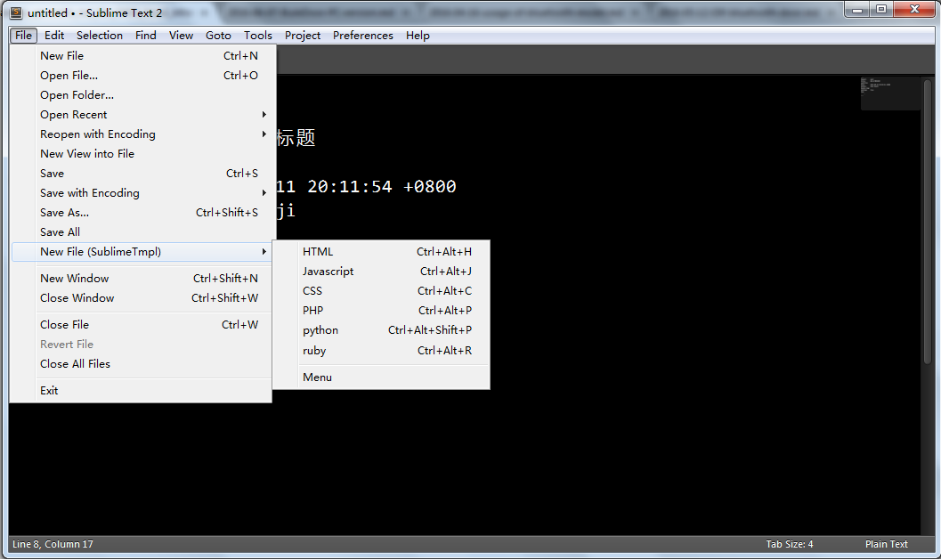
Task: Choose New File from the File menu
Action: point(142,56)
